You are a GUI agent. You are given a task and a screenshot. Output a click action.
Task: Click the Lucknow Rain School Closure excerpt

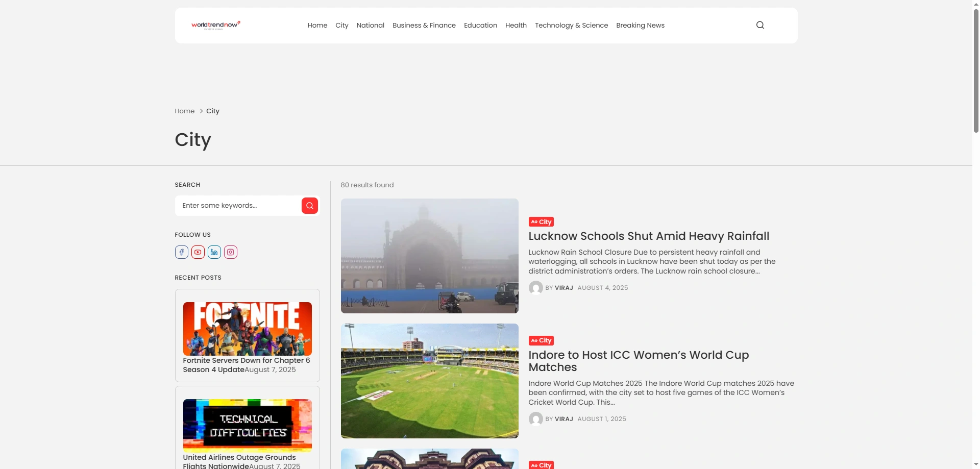652,262
